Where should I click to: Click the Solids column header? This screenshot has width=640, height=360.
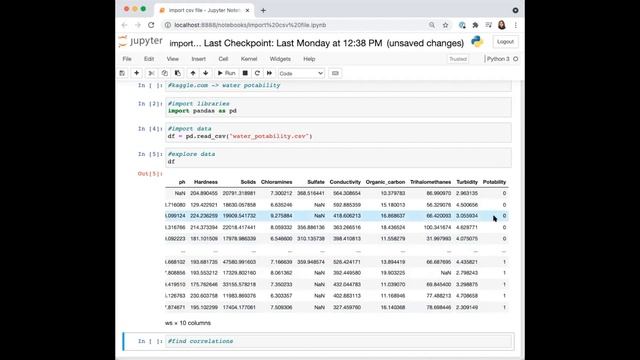(x=248, y=182)
